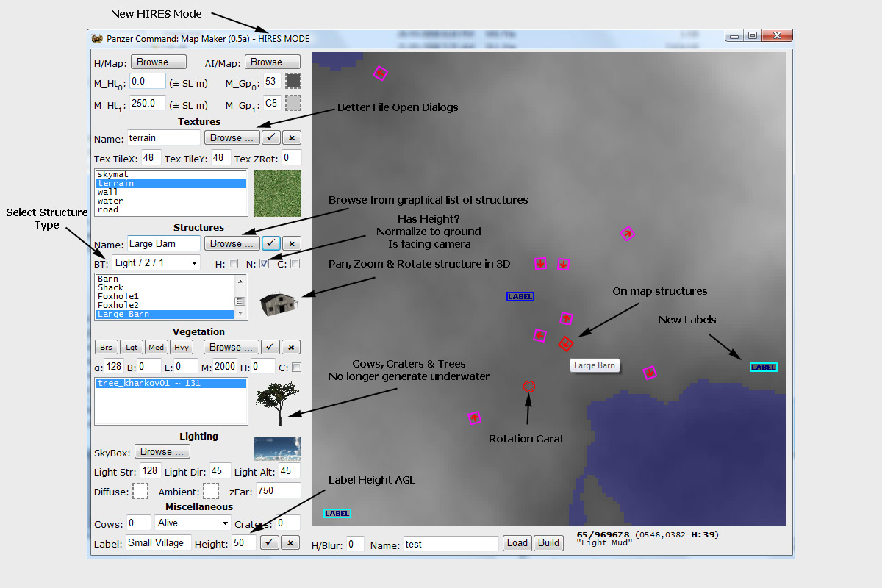Click the Build button
Viewport: 882px width, 588px height.
pyautogui.click(x=548, y=542)
